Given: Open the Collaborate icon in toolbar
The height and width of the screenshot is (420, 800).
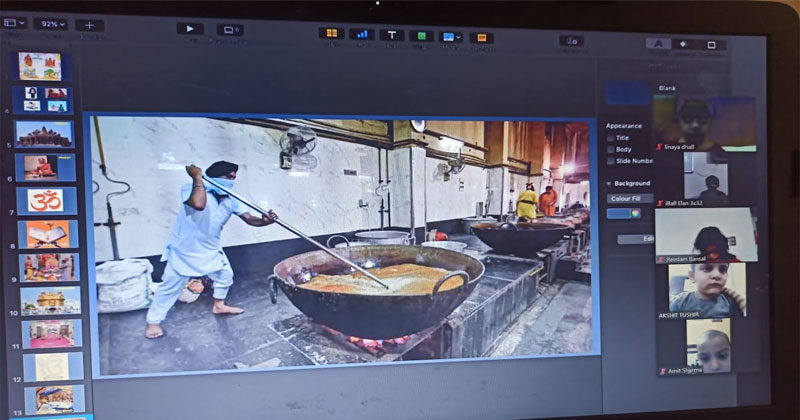Looking at the screenshot, I should tap(572, 41).
